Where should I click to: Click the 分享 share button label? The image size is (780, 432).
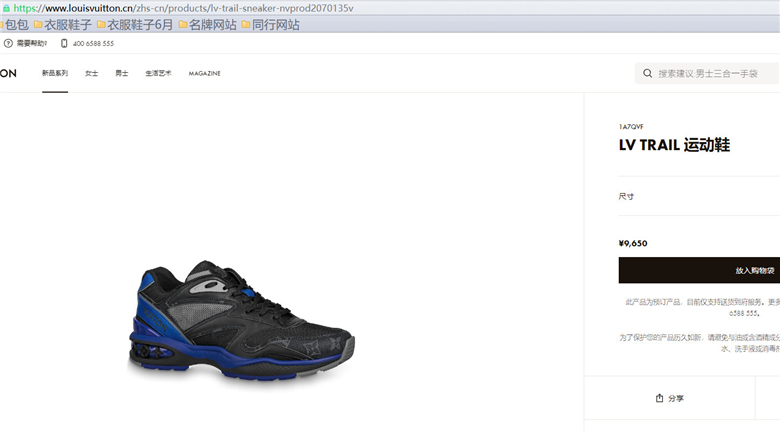pyautogui.click(x=676, y=398)
